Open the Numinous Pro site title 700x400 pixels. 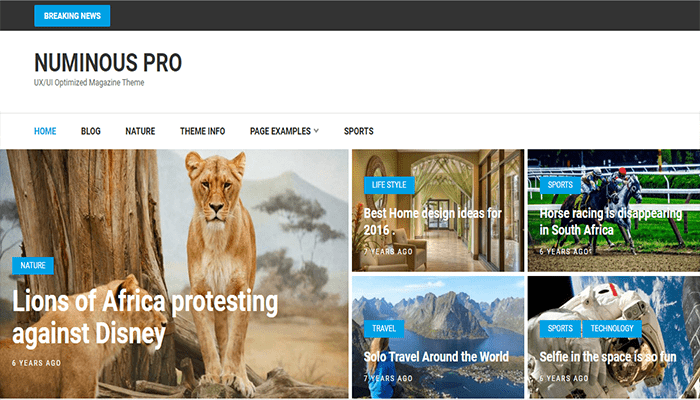coord(108,62)
